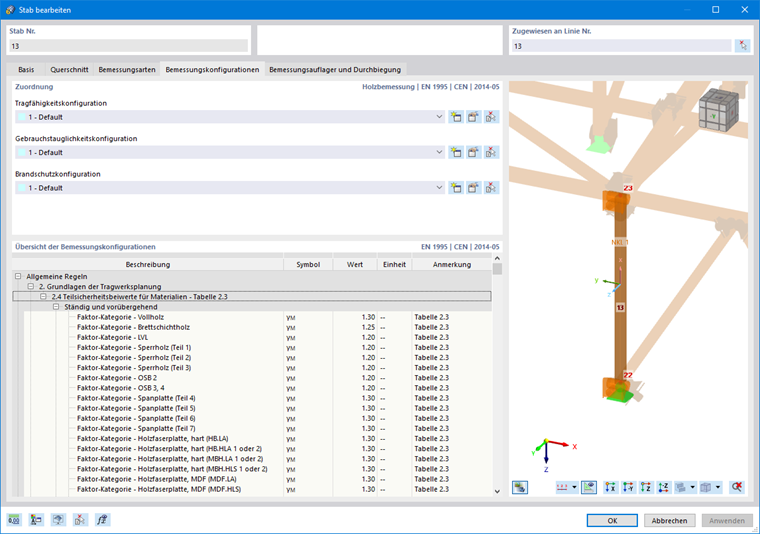
Task: Switch to the Basis tab
Action: pos(26,70)
